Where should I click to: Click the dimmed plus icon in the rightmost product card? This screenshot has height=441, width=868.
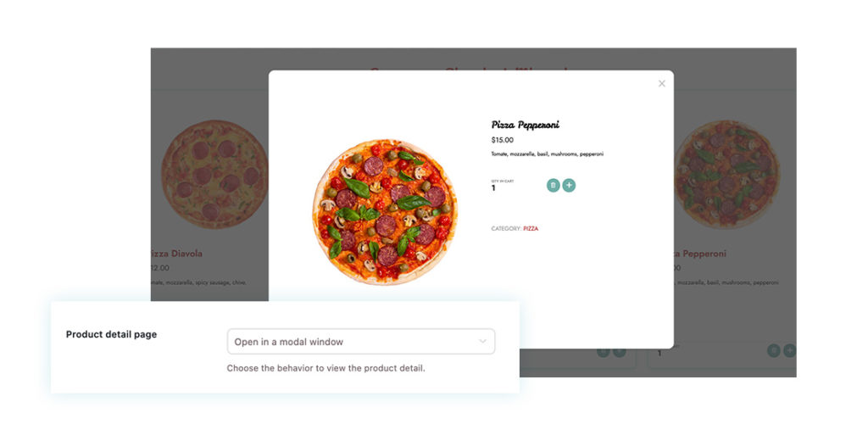789,350
